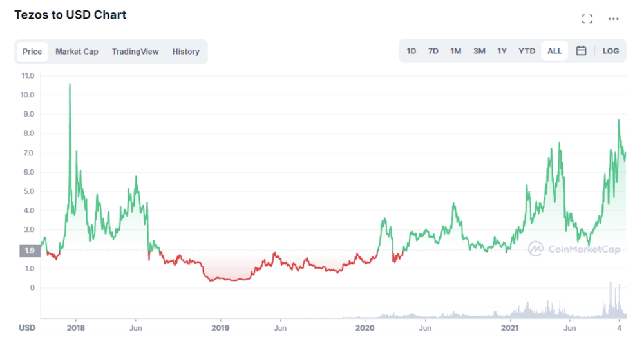
Task: Select the 1D time range
Action: [x=411, y=52]
